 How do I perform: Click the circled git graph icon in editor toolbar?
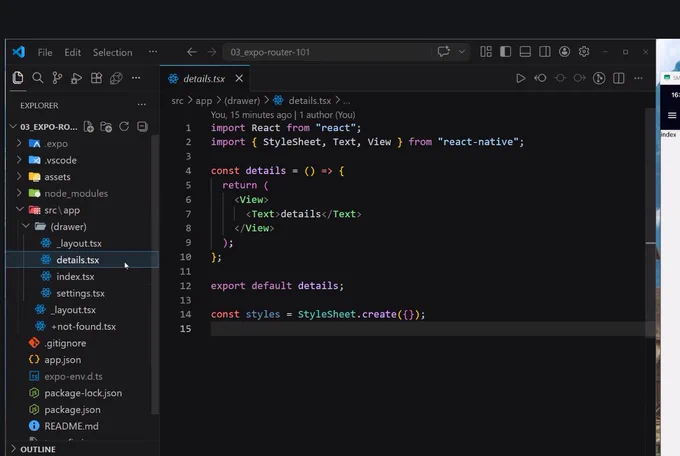pos(599,78)
